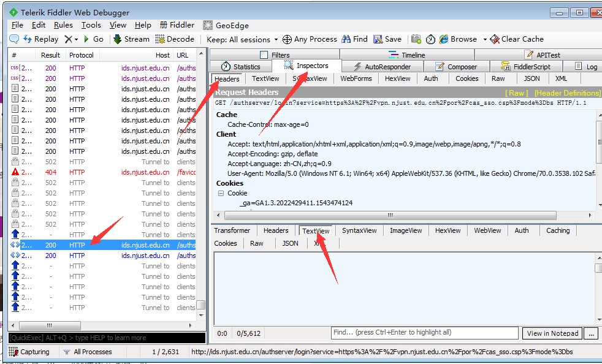This screenshot has height=364, width=602.
Task: Open the File menu
Action: tap(17, 25)
